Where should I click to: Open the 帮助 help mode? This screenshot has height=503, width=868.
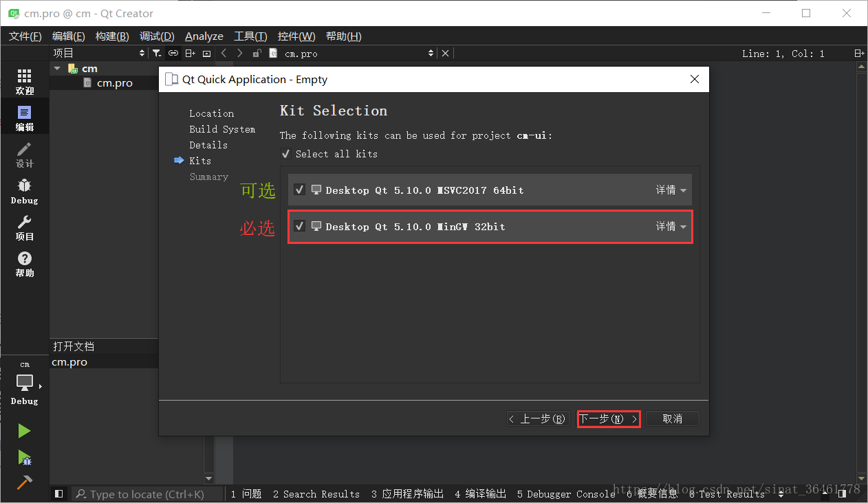[x=25, y=264]
